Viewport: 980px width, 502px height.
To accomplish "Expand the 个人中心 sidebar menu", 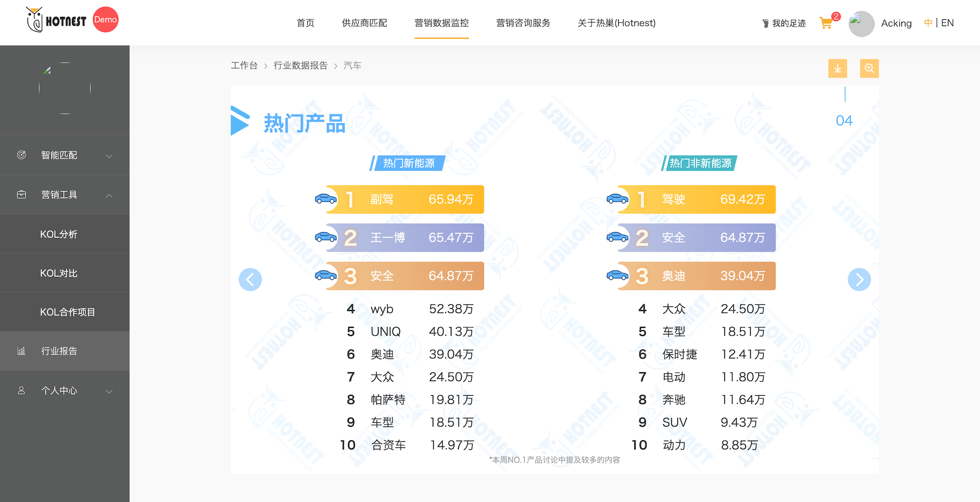I will click(64, 391).
